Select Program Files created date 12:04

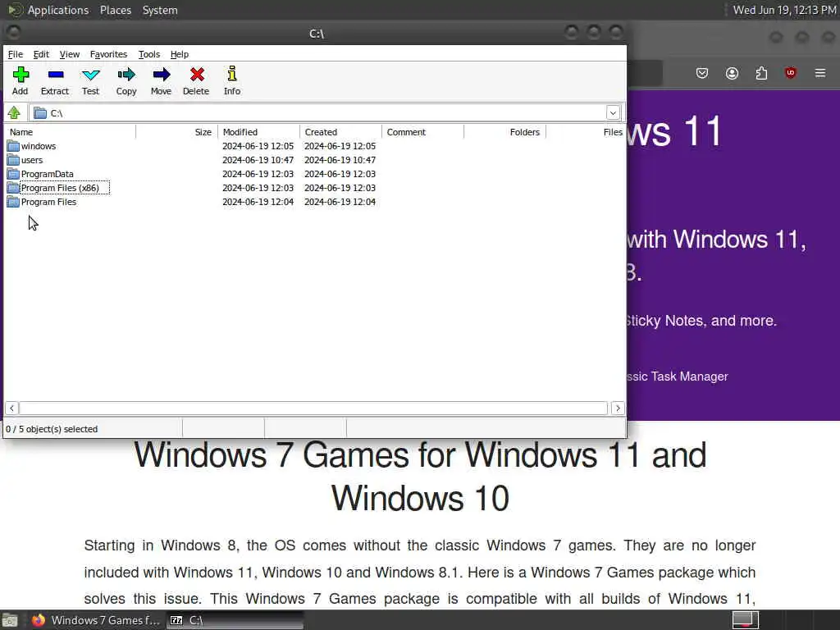340,202
